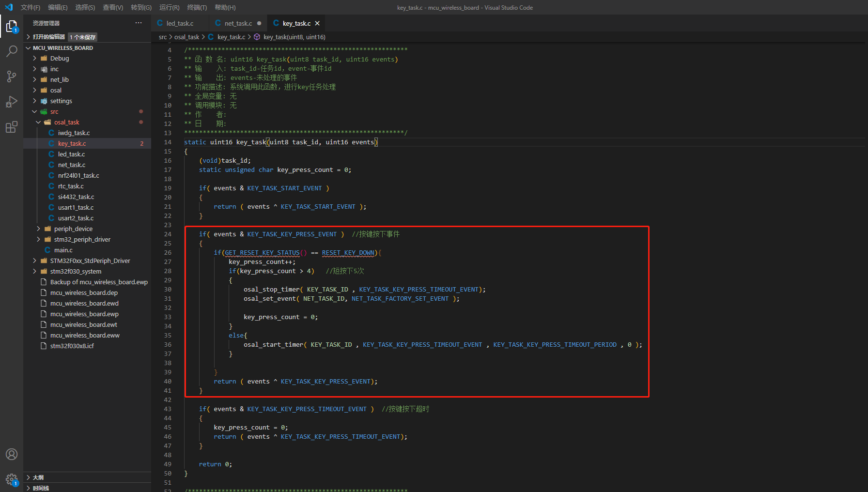The height and width of the screenshot is (492, 868).
Task: Open the Extensions view
Action: [x=12, y=127]
